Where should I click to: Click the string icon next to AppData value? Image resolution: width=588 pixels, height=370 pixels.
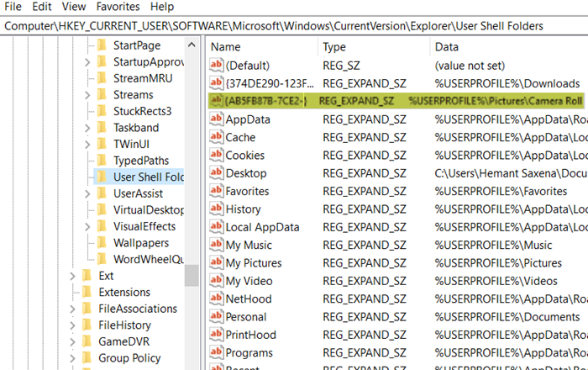point(215,119)
